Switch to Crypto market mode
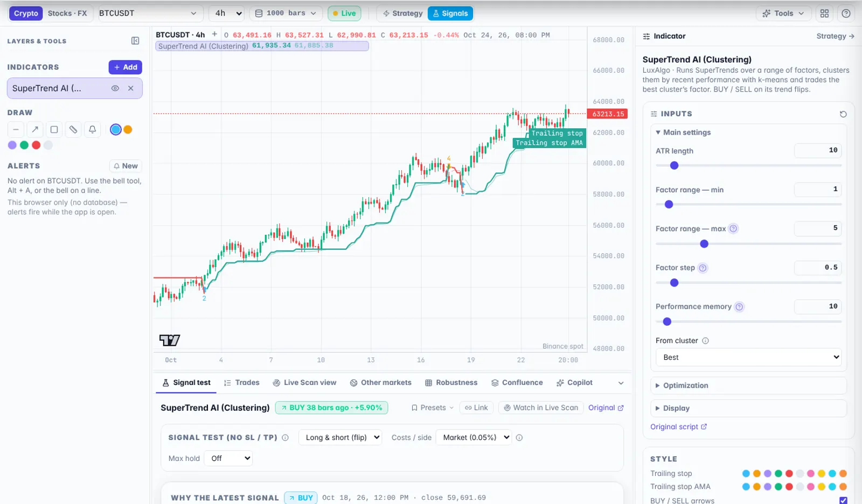The image size is (862, 504). click(x=26, y=13)
